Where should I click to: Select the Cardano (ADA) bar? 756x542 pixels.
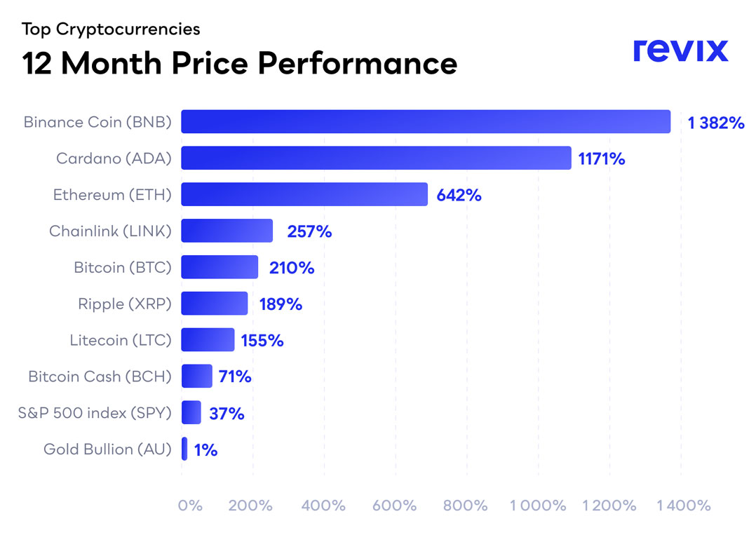(376, 158)
